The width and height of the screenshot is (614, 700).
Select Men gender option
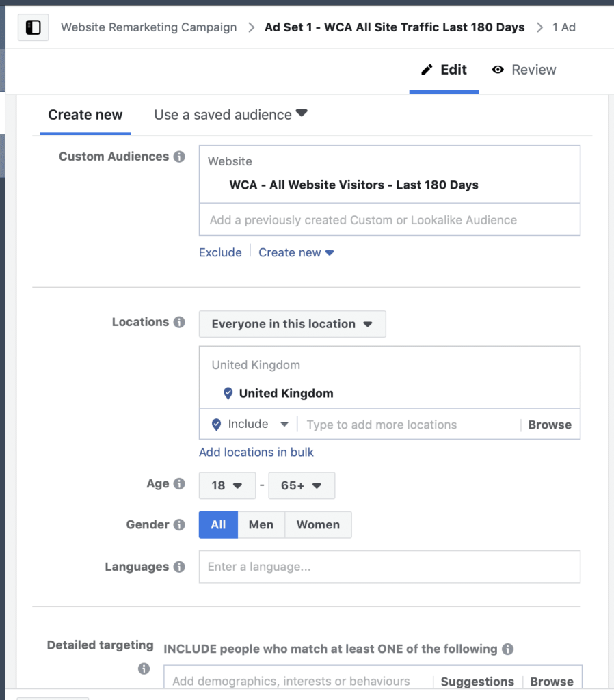[261, 525]
